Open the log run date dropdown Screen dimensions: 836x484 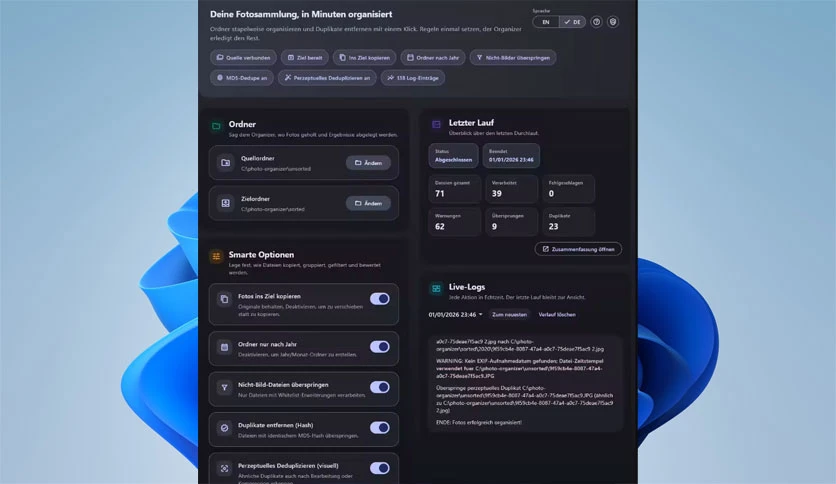[456, 314]
